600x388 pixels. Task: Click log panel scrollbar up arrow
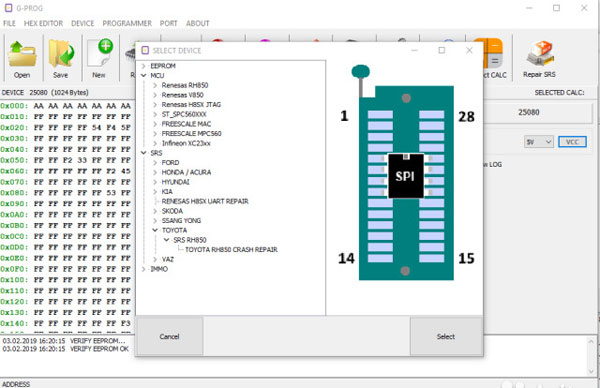tap(591, 341)
